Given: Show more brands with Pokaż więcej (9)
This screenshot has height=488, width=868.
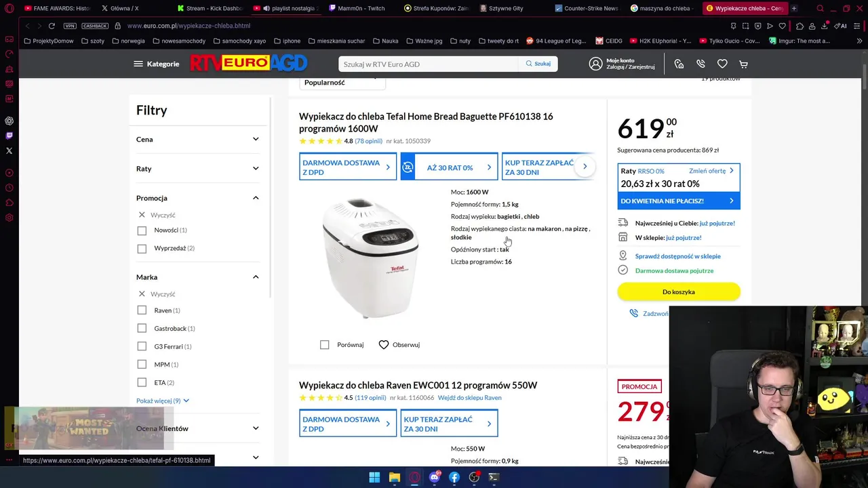Looking at the screenshot, I should pos(163,401).
